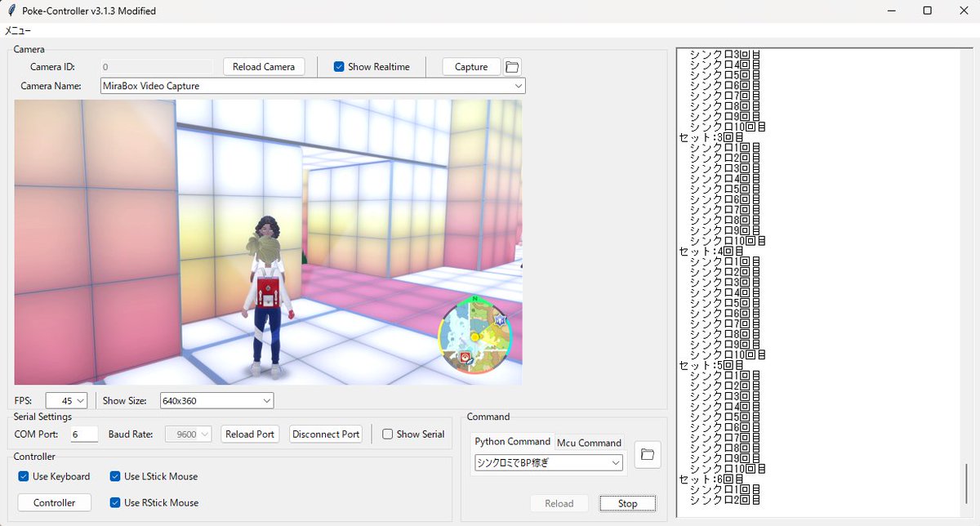Click the camera preview video frame
Image resolution: width=980 pixels, height=526 pixels.
[268, 243]
